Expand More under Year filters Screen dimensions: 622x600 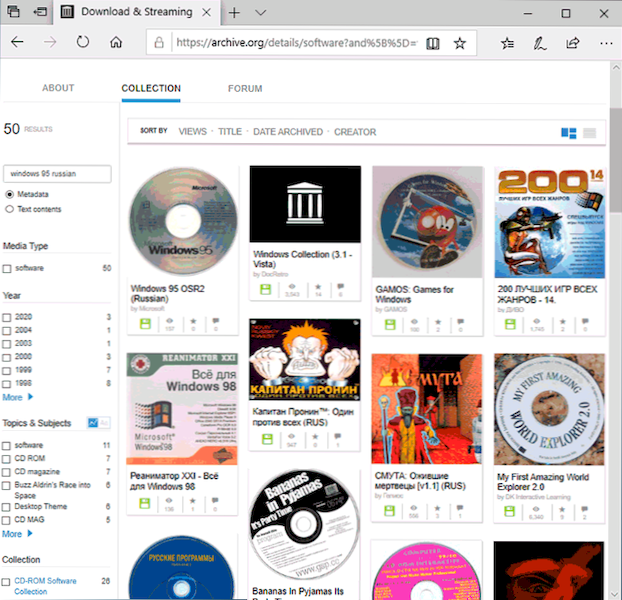[18, 397]
